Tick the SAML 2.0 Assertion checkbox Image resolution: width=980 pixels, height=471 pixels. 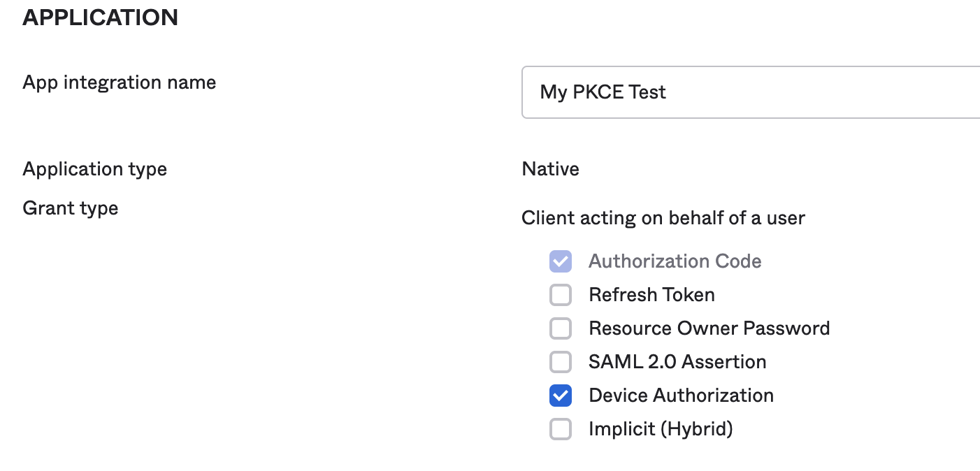tap(561, 362)
